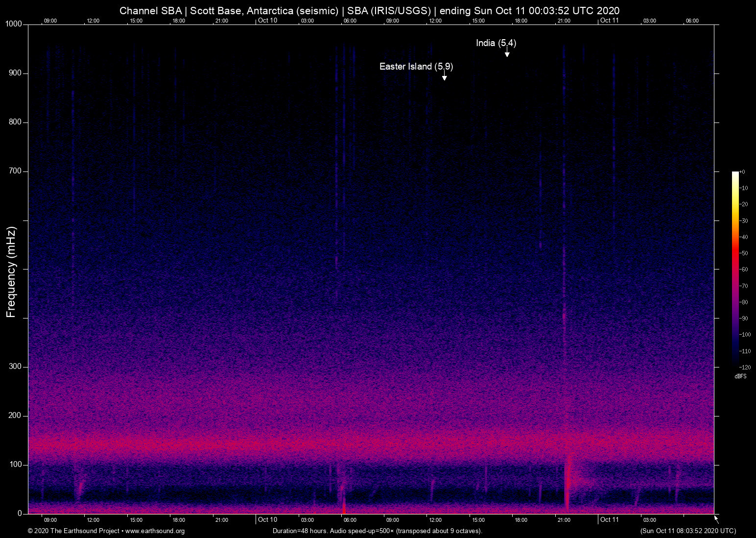This screenshot has height=538, width=756.
Task: Select the Easter Island (5.9) event label
Action: 416,67
